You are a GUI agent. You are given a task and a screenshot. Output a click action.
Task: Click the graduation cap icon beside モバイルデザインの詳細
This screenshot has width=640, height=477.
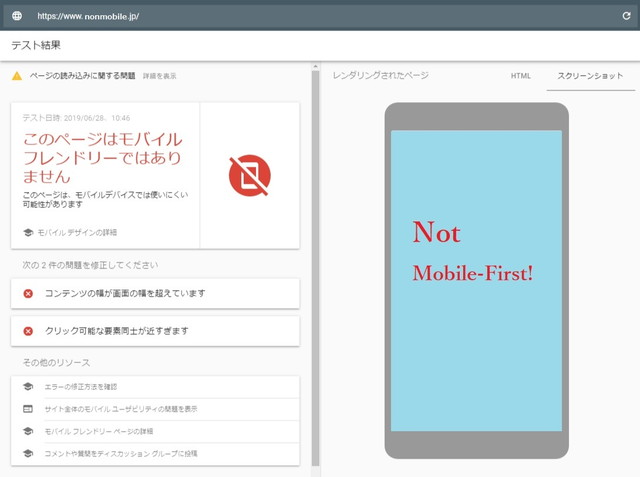28,232
